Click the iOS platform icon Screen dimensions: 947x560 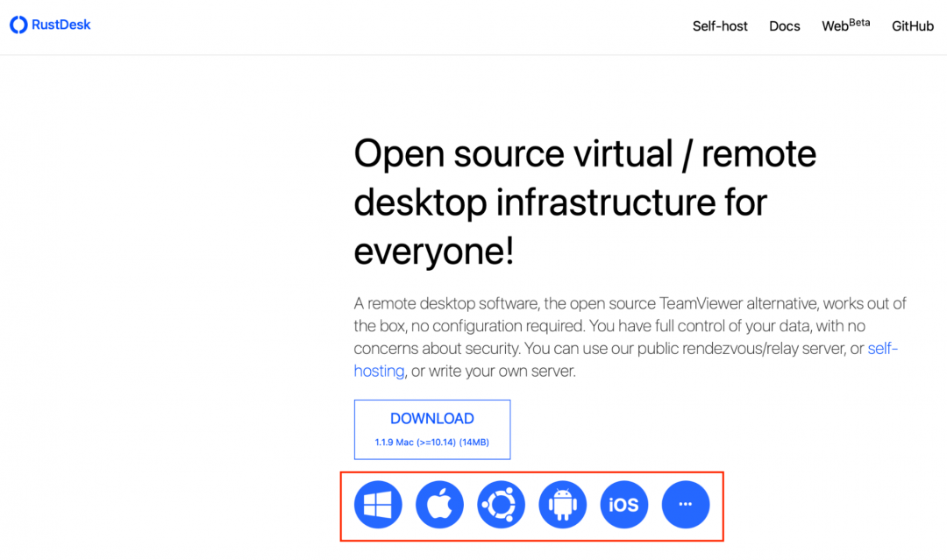pos(624,505)
